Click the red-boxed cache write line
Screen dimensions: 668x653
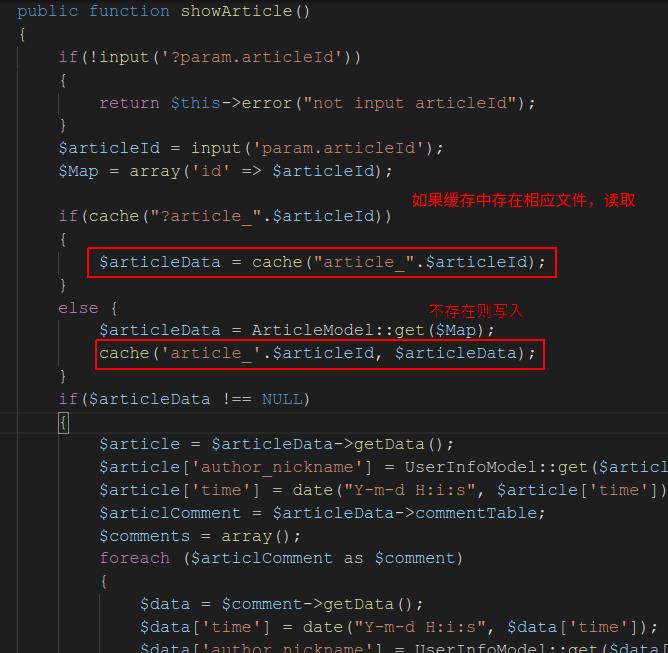(320, 354)
